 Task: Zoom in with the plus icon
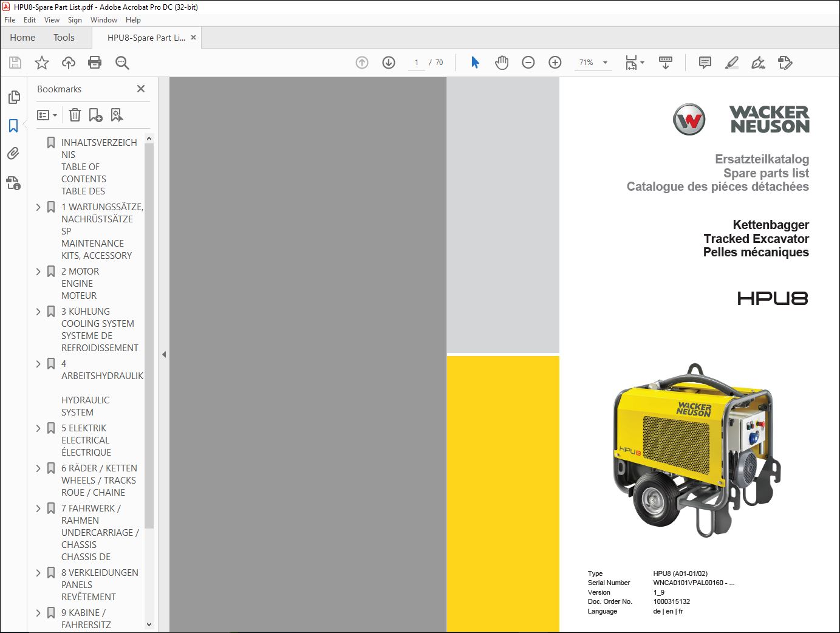[555, 63]
